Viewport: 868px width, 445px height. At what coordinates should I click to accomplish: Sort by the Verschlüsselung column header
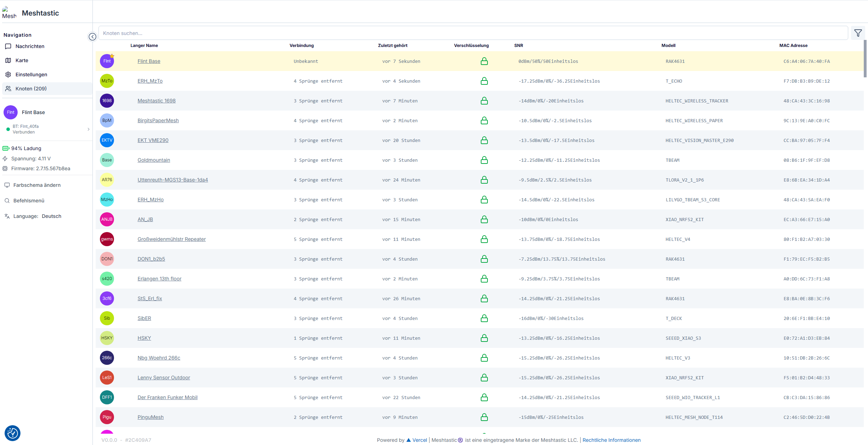pyautogui.click(x=471, y=46)
